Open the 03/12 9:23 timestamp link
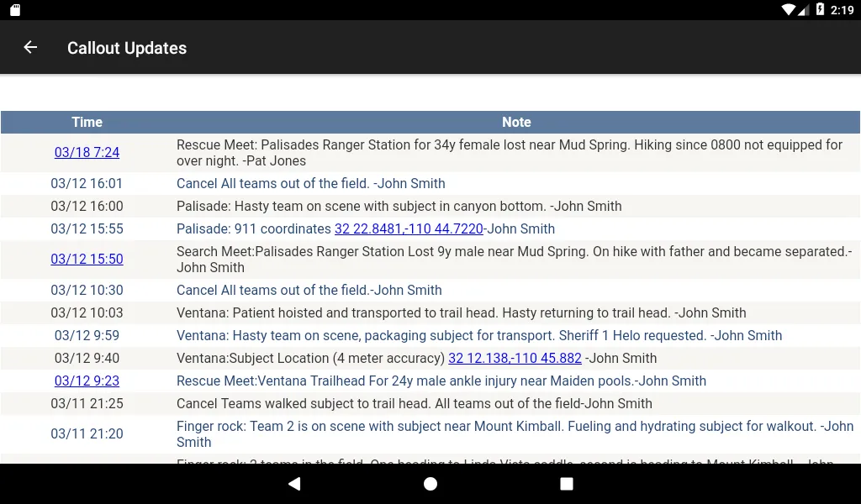 click(x=87, y=381)
